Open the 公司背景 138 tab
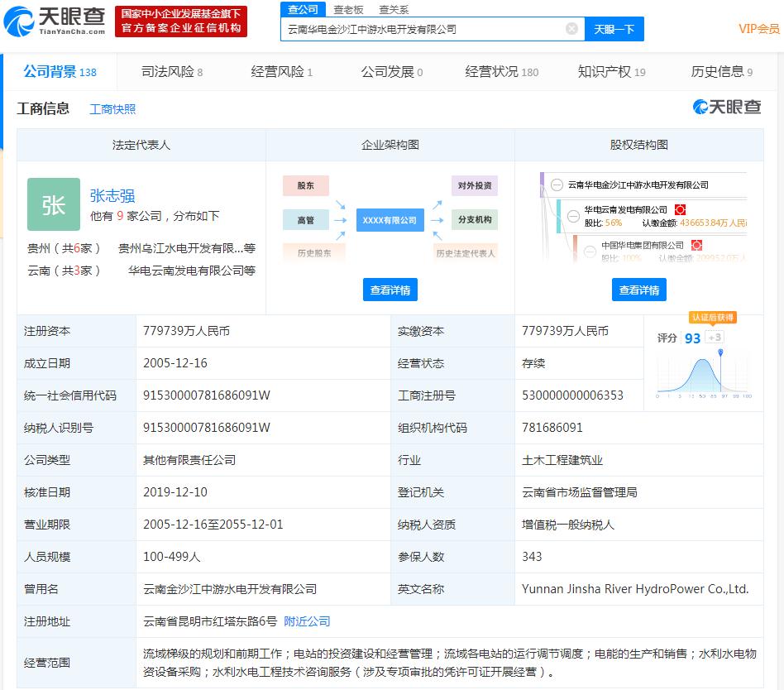The width and height of the screenshot is (784, 690). coord(60,72)
